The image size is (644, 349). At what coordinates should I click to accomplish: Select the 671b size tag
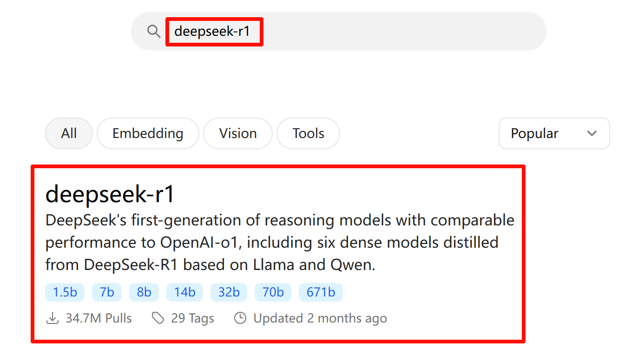click(321, 292)
